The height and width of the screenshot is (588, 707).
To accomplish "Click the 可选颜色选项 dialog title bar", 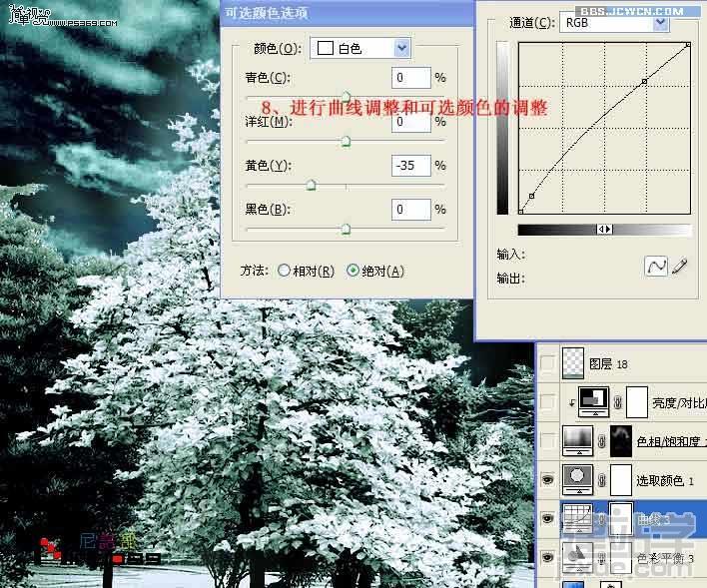I will 348,13.
